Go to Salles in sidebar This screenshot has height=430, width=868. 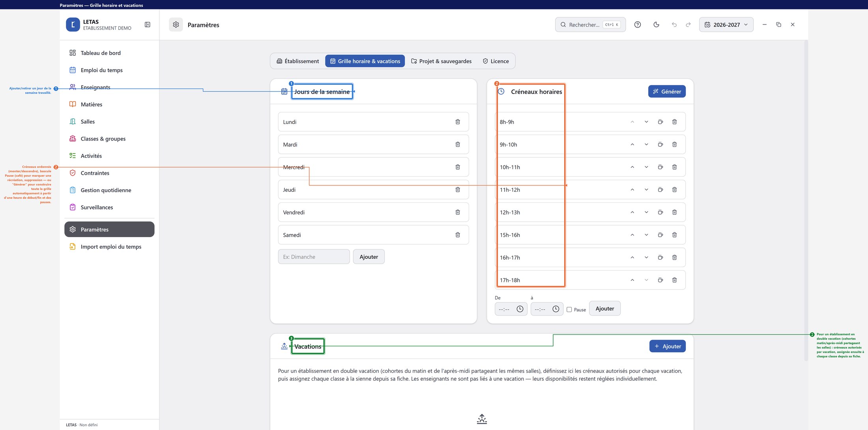pos(109,122)
